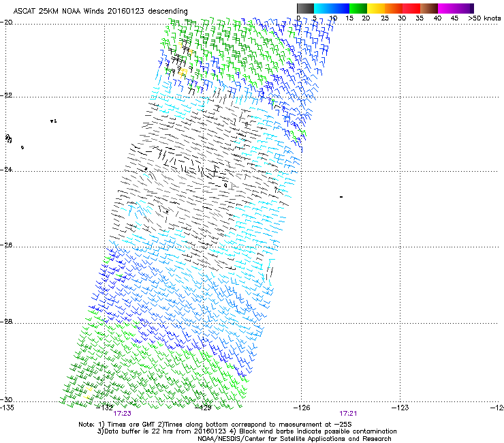
Task: Click the brown 35-40 knots color swatch
Action: pos(429,8)
